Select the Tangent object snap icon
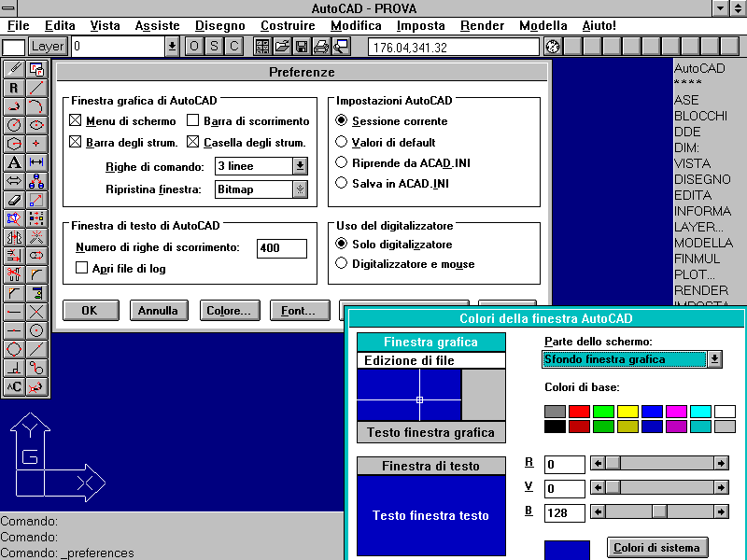 coord(36,368)
